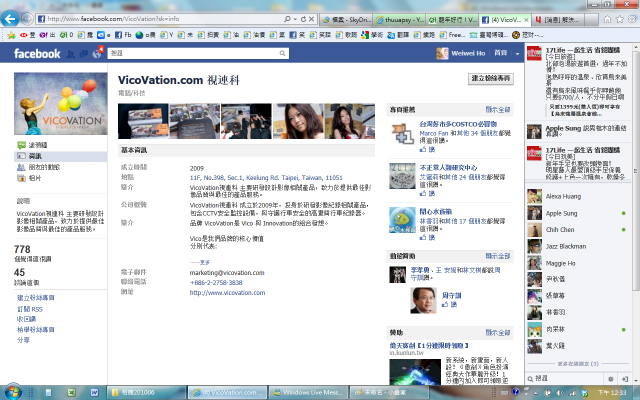Click the volume icon in system tray

click(x=560, y=393)
